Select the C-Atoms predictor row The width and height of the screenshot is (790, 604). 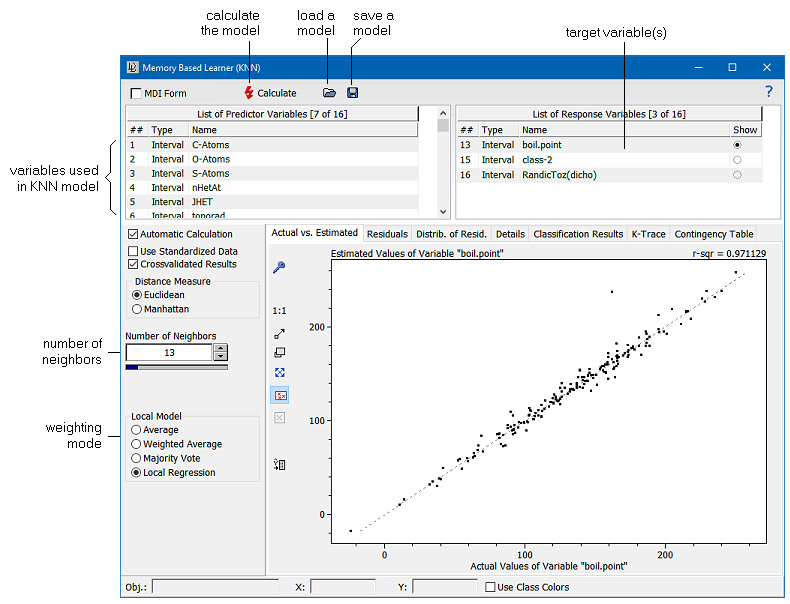[x=272, y=145]
